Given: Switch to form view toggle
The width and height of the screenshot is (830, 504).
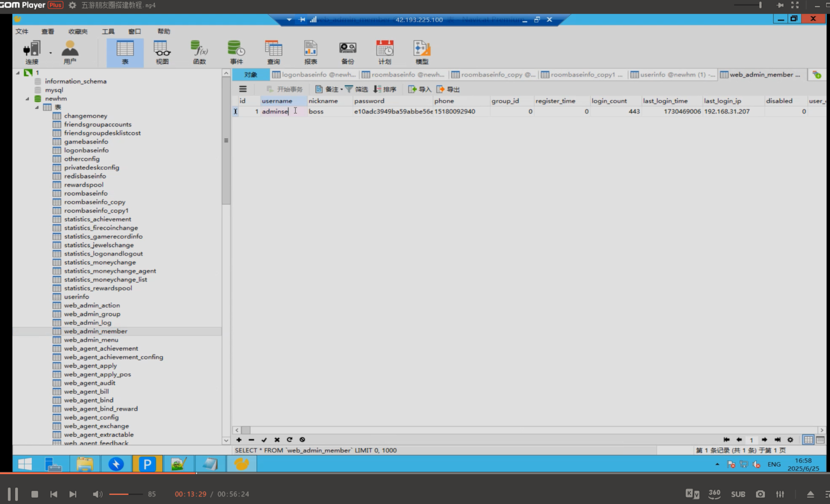Looking at the screenshot, I should [x=820, y=440].
